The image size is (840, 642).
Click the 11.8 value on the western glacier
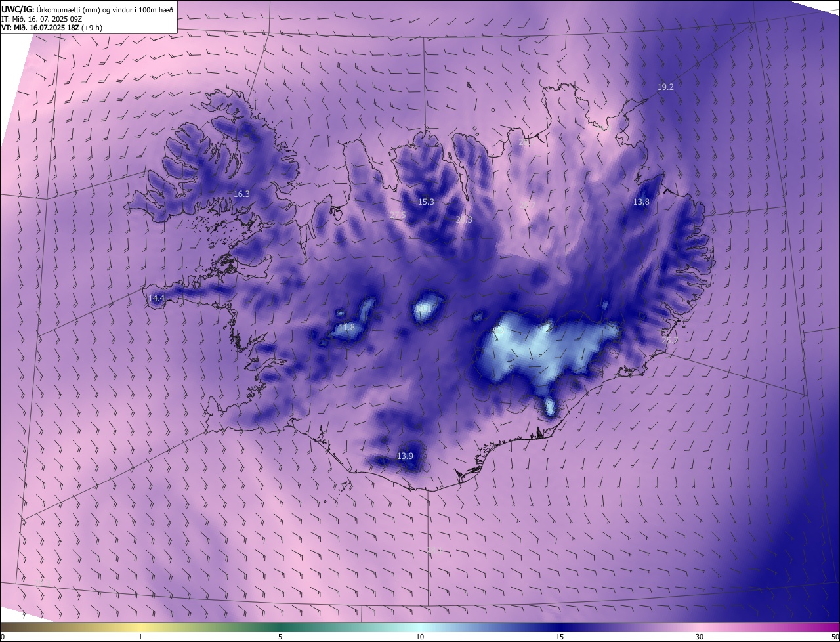click(x=346, y=327)
